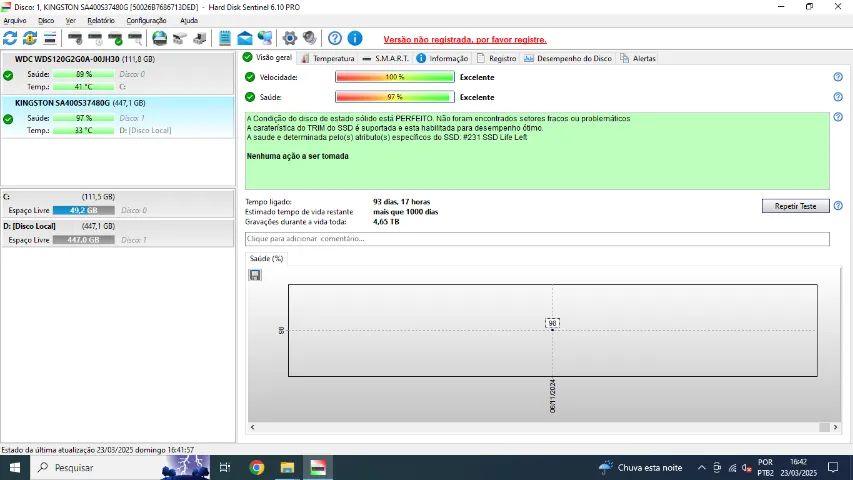The image size is (853, 480).
Task: Select Saúde (%) graph tab
Action: click(x=266, y=259)
